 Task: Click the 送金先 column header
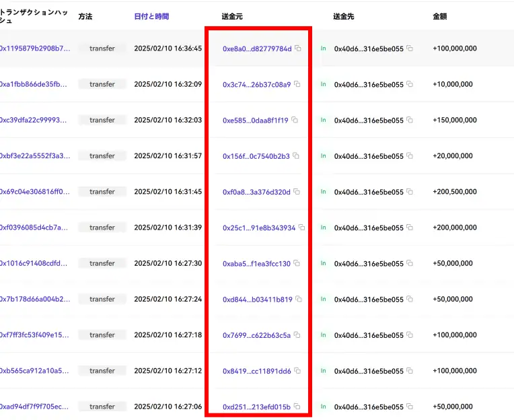coord(344,16)
